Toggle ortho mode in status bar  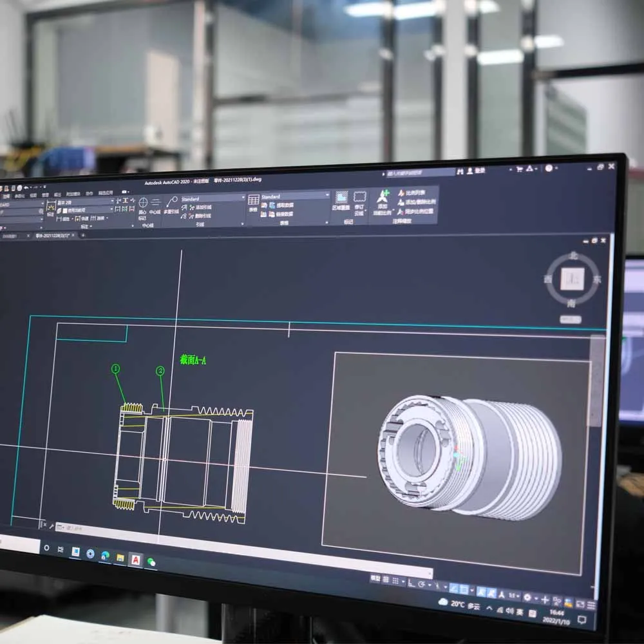(411, 583)
